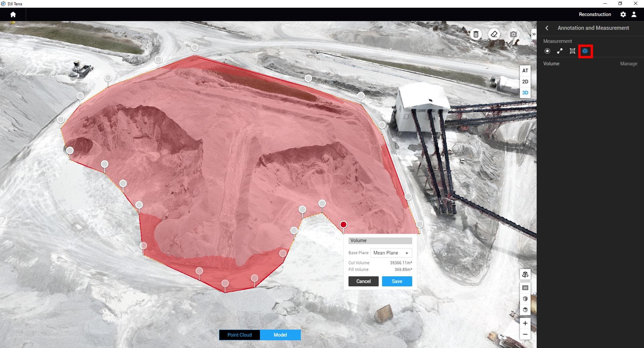Open DJI Terra settings via gear icon
This screenshot has width=644, height=348.
point(623,14)
